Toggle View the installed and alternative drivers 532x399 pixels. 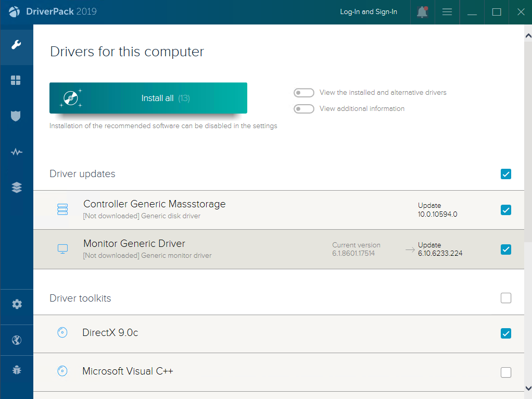(x=303, y=93)
